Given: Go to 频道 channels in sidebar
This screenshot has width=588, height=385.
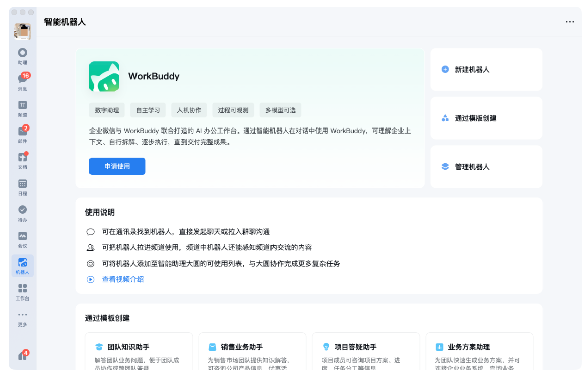Looking at the screenshot, I should tap(23, 108).
